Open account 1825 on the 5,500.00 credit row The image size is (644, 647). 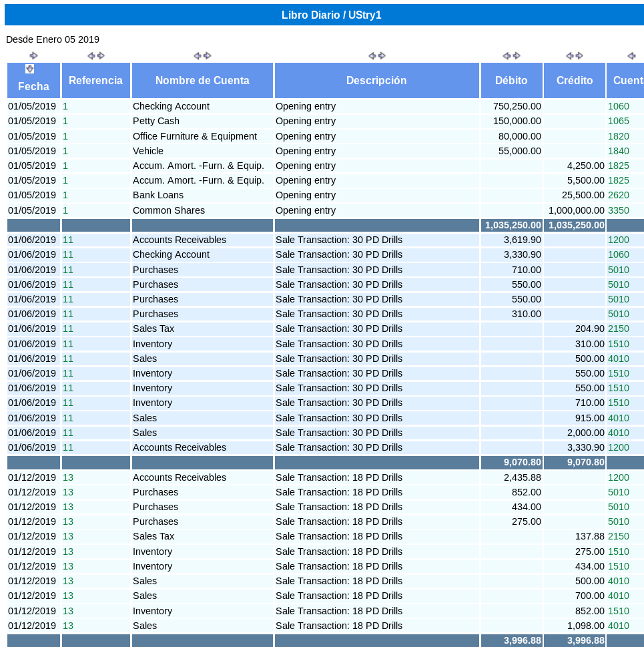(x=619, y=180)
